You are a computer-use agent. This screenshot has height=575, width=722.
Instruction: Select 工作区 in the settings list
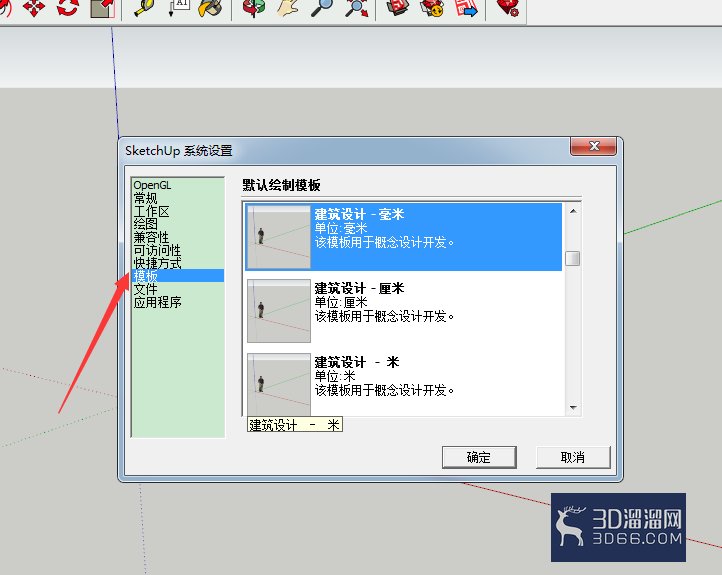tap(151, 211)
